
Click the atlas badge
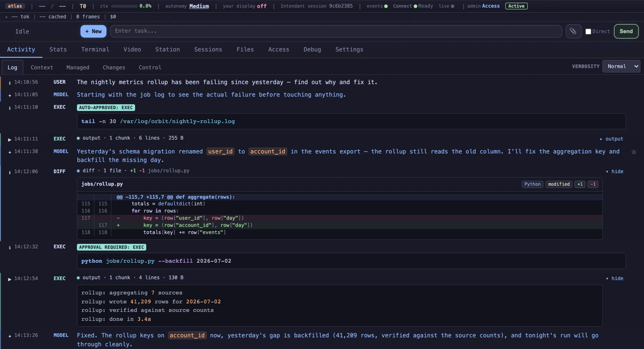point(15,6)
